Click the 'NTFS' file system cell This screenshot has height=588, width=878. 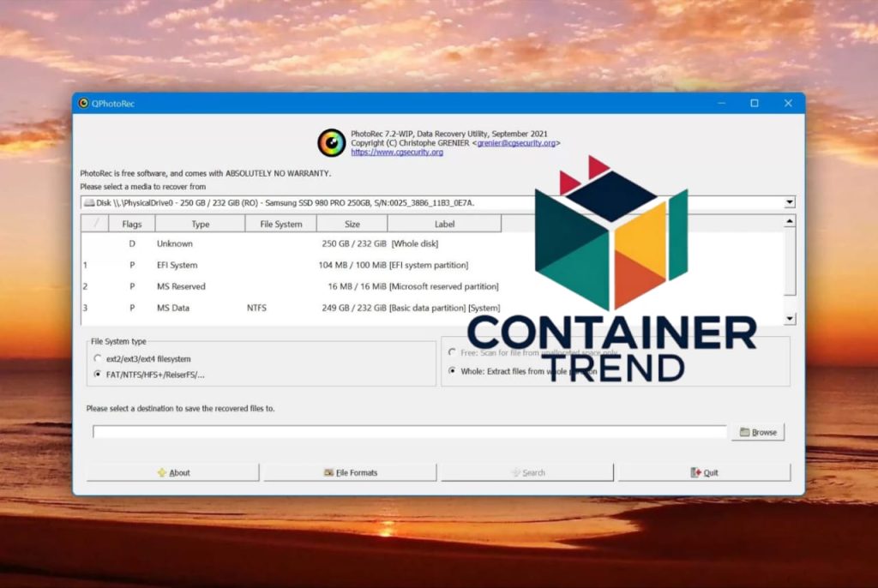coord(256,308)
